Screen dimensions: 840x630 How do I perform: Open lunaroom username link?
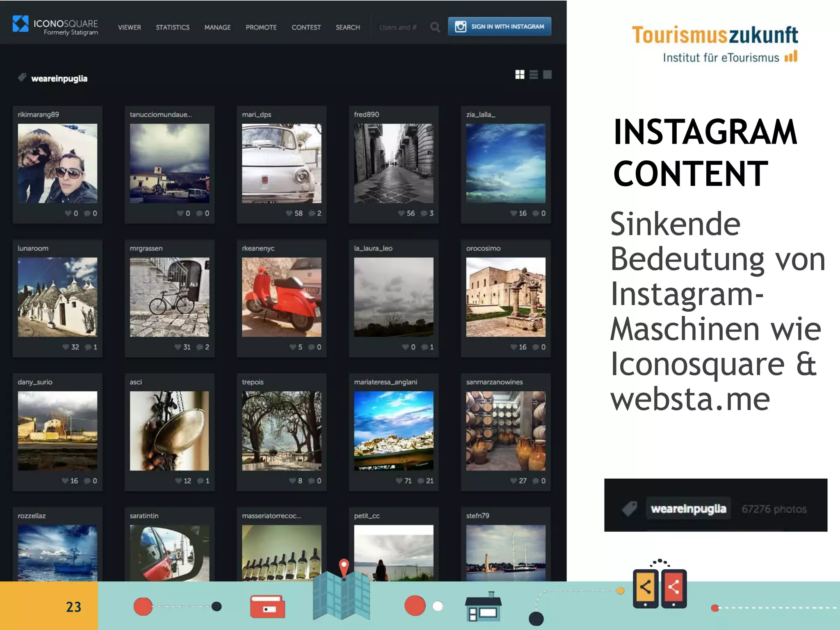pos(33,248)
